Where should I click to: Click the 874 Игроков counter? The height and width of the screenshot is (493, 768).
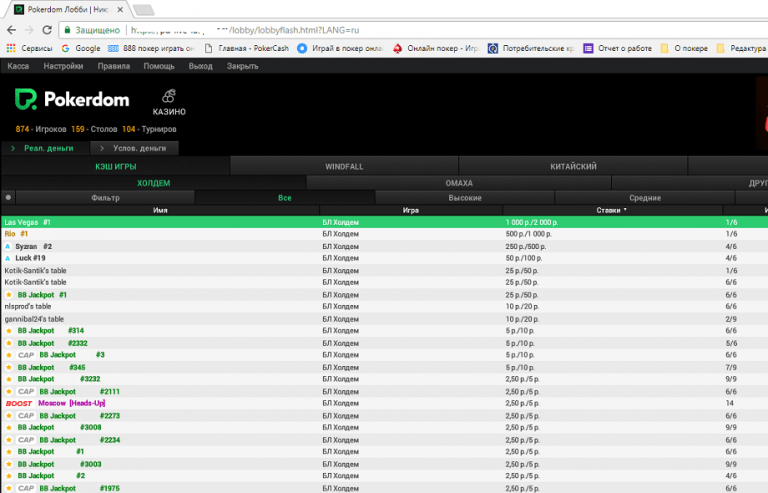coord(41,129)
